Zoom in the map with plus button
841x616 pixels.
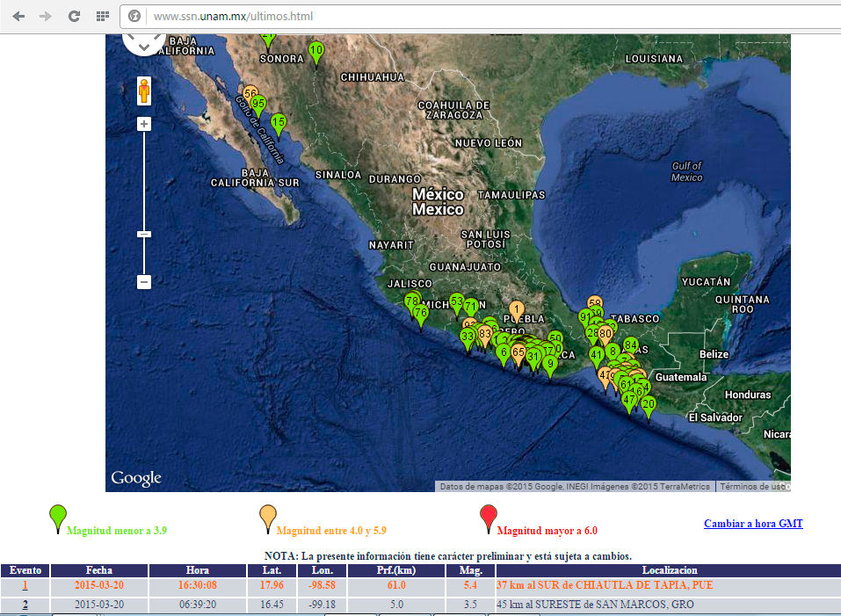[144, 124]
